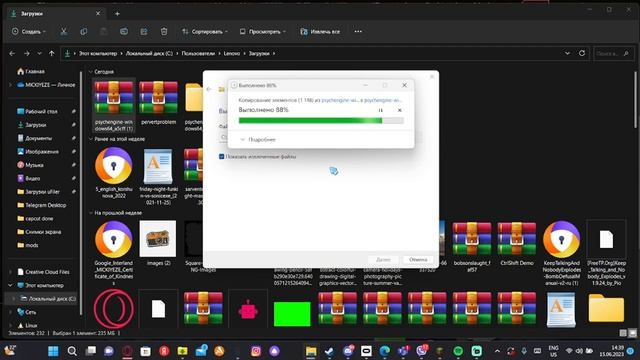Click Lenovo in the breadcrumb path

pos(232,53)
